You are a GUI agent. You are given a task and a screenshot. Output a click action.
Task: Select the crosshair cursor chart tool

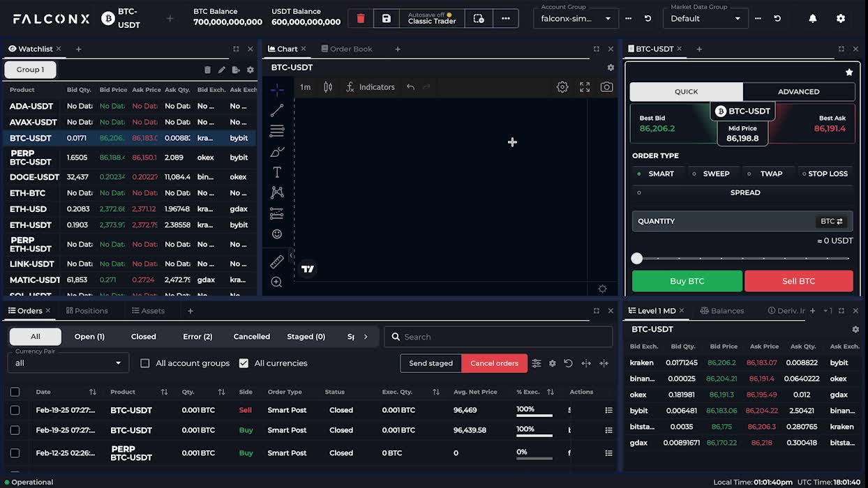pyautogui.click(x=277, y=90)
